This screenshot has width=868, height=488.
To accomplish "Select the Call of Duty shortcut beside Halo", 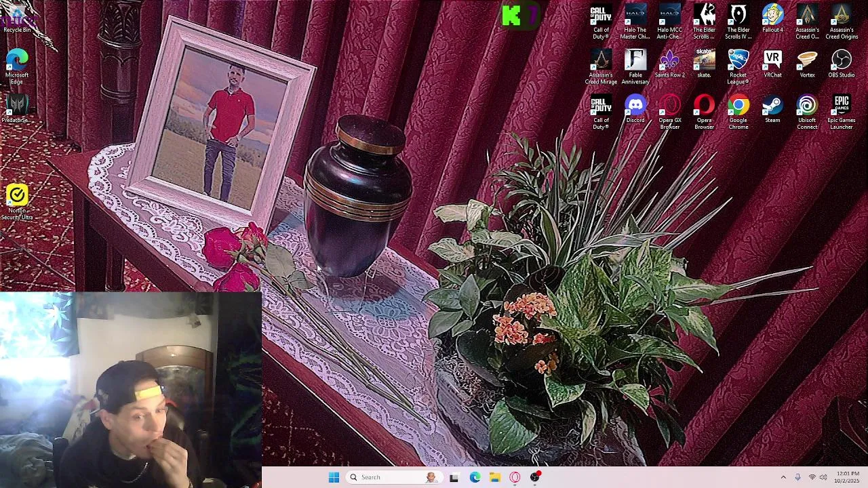I will (x=601, y=21).
